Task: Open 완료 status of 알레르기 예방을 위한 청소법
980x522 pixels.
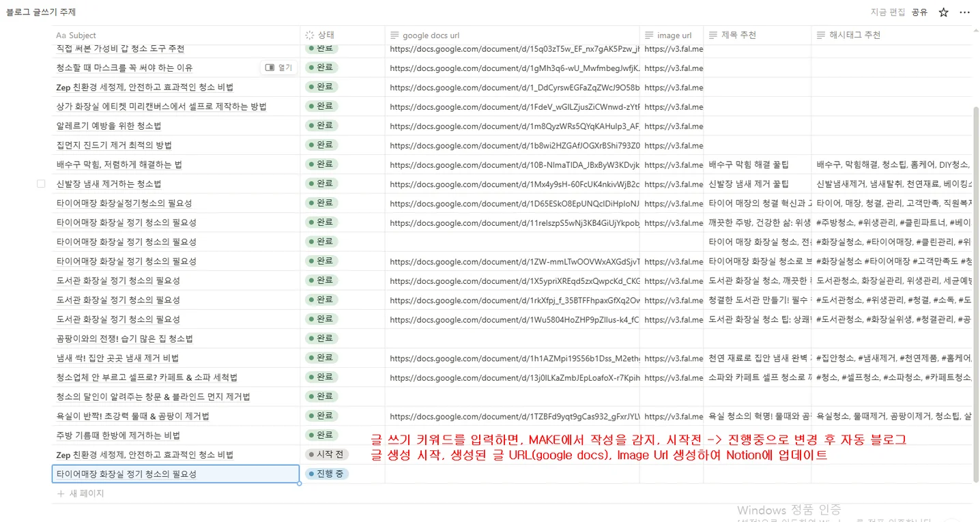Action: 321,126
